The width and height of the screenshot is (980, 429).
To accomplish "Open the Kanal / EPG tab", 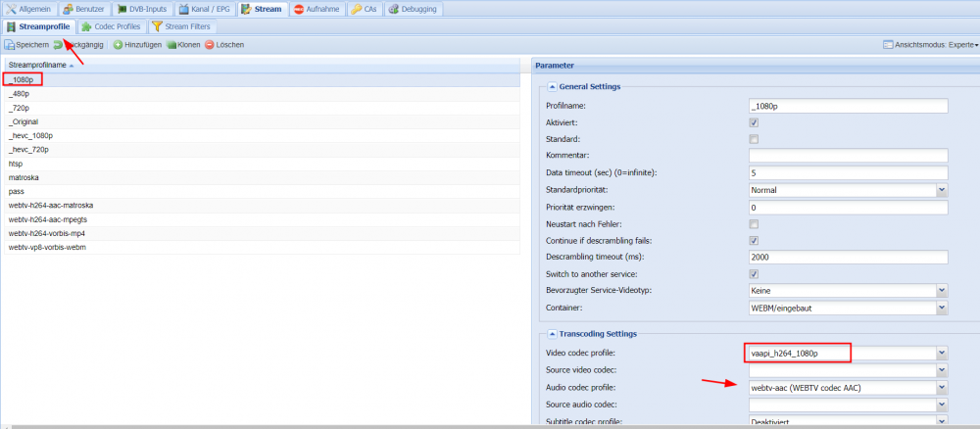I will (x=205, y=10).
